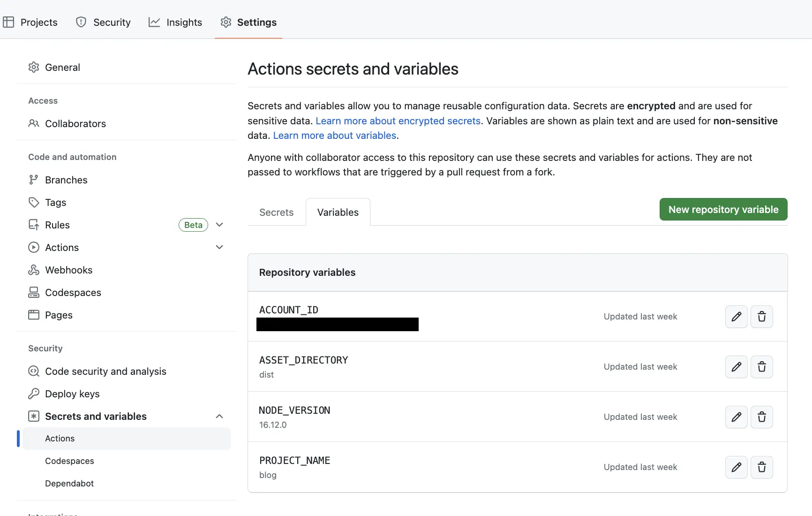The width and height of the screenshot is (812, 516).
Task: Edit ASSET_DIRECTORY using the pencil icon
Action: (x=736, y=366)
